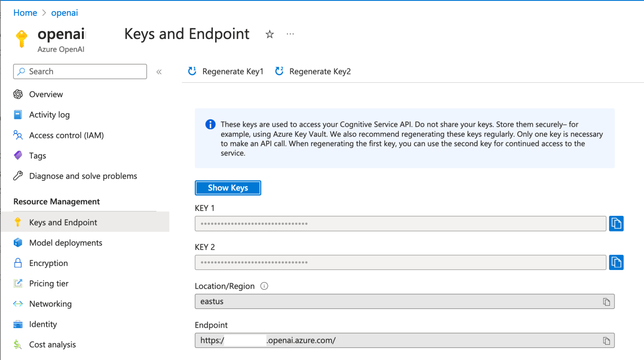Click the info banner's blue icon
Viewport: 644px width, 360px height.
(x=210, y=124)
